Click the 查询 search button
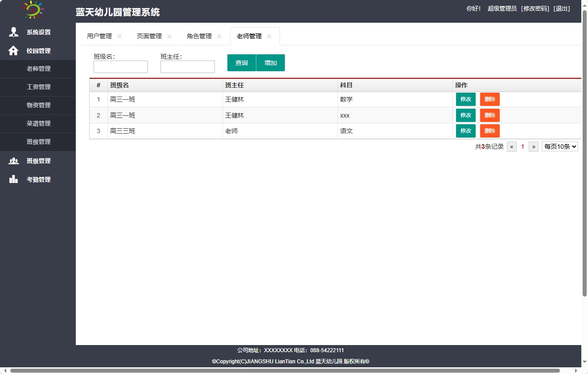 (241, 62)
